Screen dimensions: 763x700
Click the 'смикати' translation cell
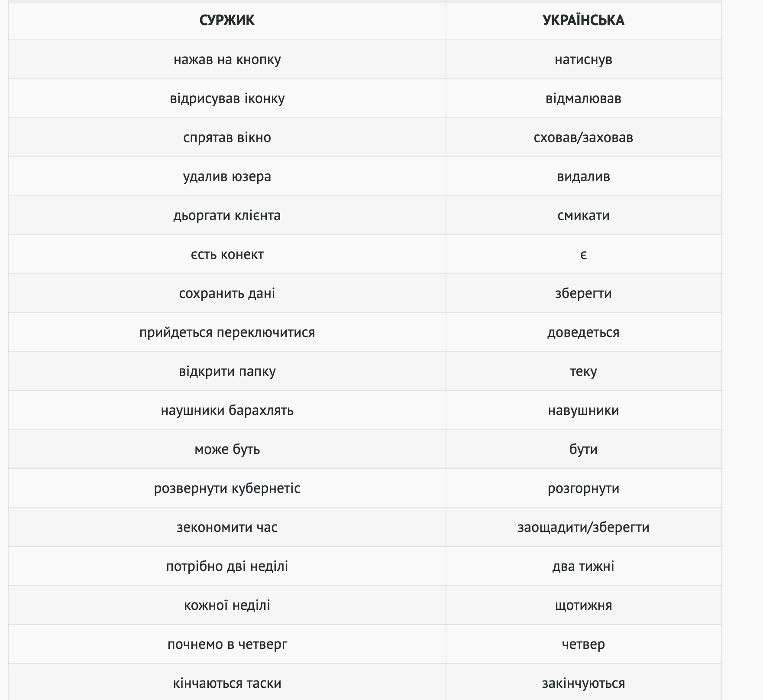583,215
